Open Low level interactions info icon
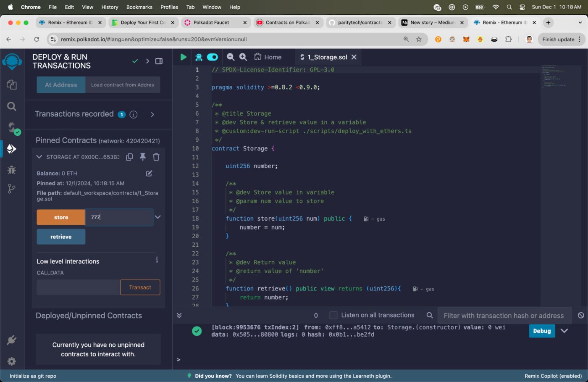588x382 pixels. pyautogui.click(x=157, y=260)
